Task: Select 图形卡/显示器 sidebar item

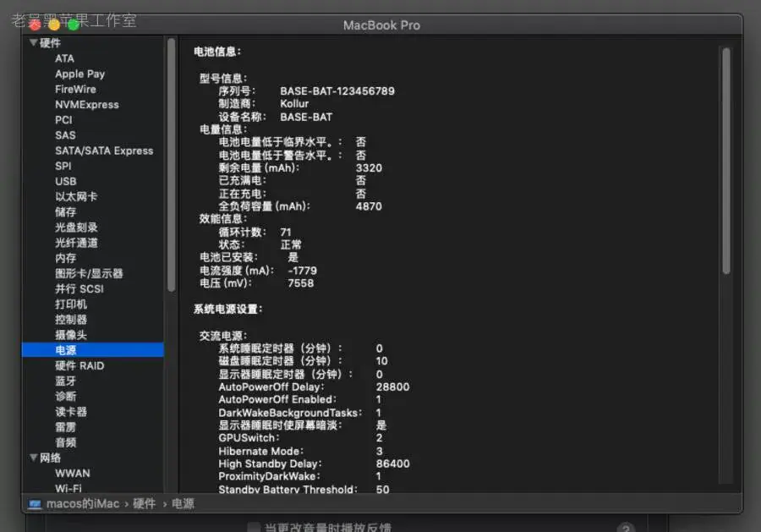Action: click(x=89, y=273)
